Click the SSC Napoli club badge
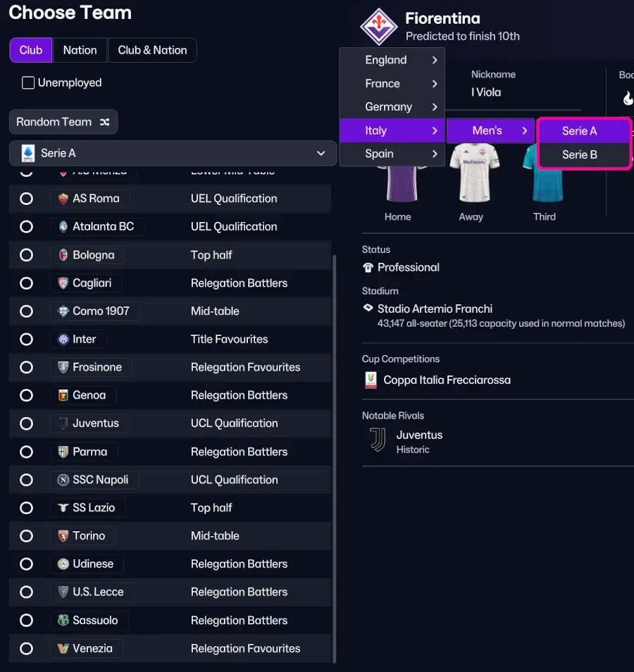Image resolution: width=634 pixels, height=672 pixels. point(63,480)
